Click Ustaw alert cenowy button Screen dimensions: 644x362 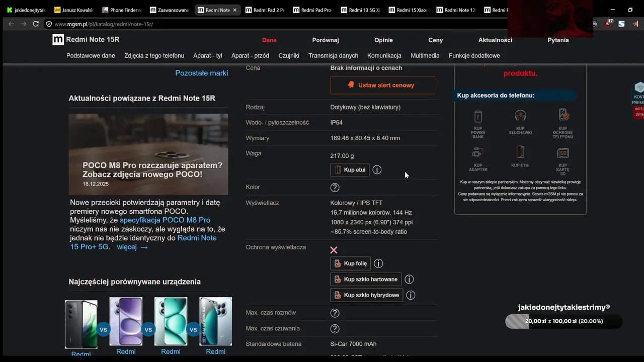click(382, 85)
